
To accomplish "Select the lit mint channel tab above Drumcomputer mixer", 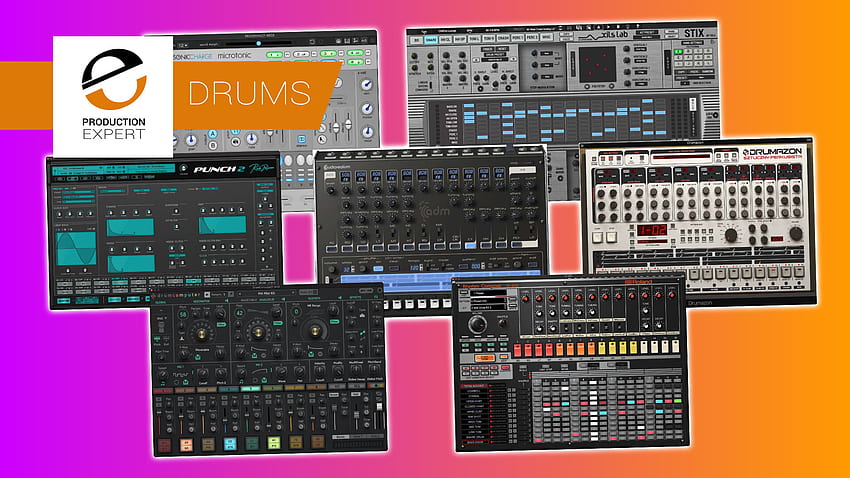I will [x=250, y=389].
